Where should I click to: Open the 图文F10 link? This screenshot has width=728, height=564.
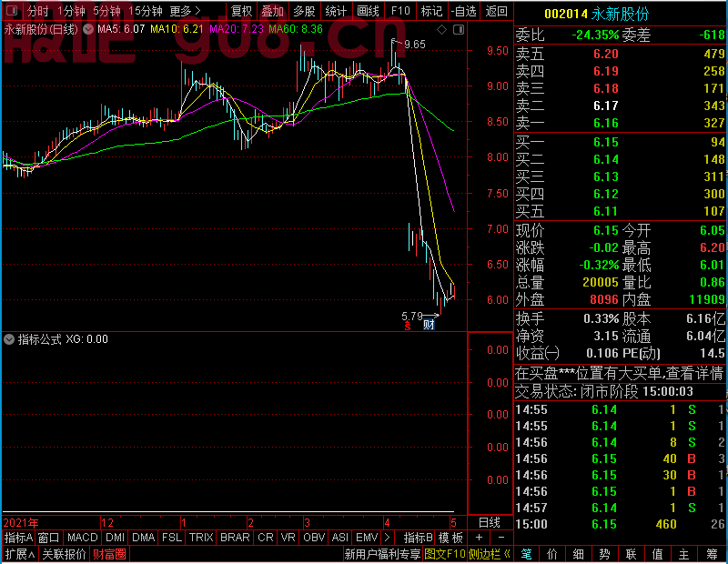[x=444, y=554]
